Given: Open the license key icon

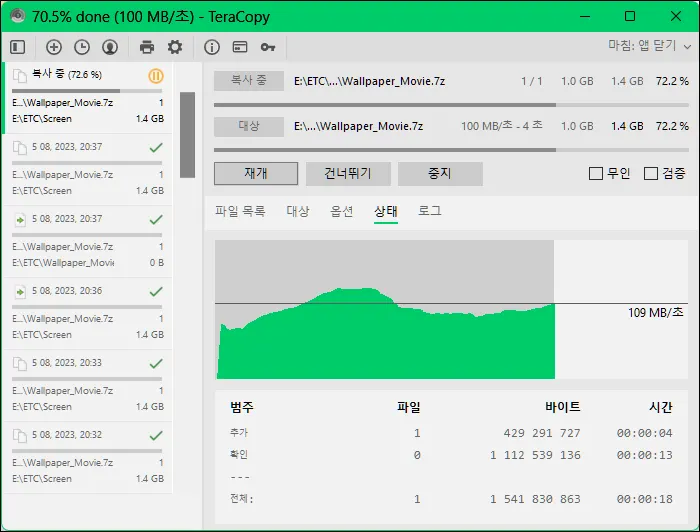Looking at the screenshot, I should (x=268, y=47).
